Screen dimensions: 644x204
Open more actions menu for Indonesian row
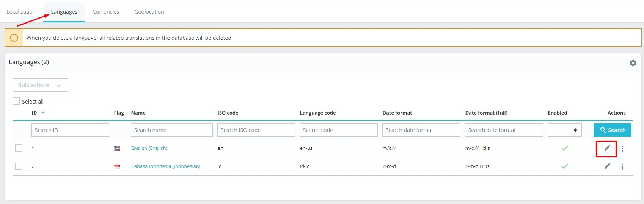coord(622,166)
